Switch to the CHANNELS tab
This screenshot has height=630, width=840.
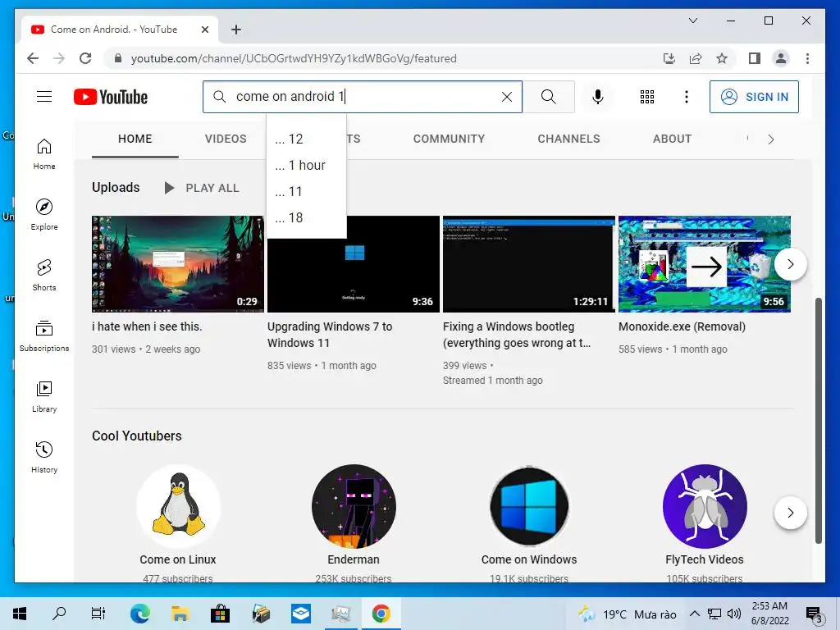pos(569,139)
